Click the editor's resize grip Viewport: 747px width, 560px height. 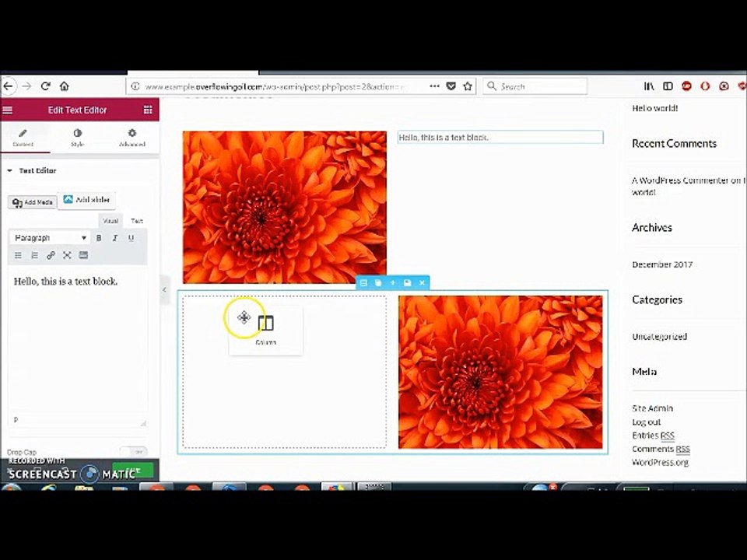click(x=143, y=422)
